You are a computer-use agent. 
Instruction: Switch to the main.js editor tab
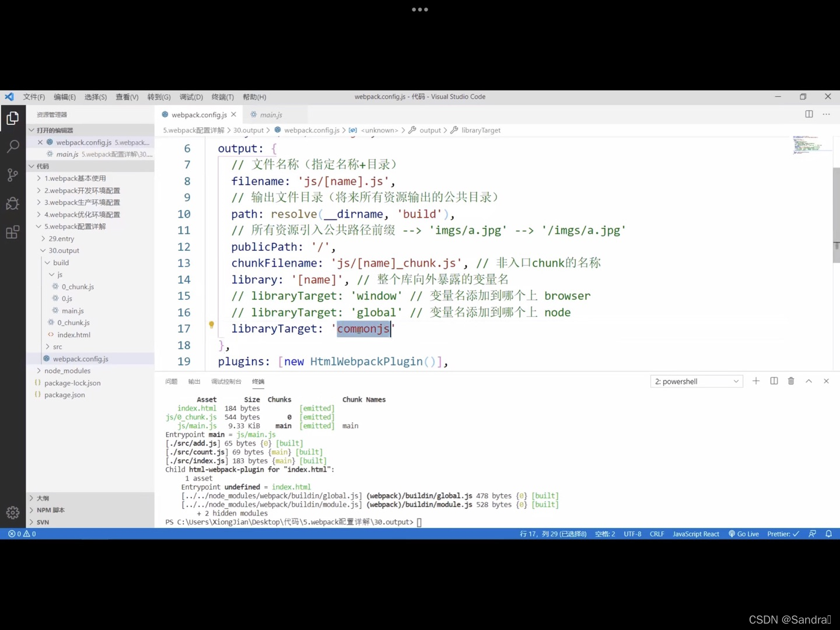(271, 115)
